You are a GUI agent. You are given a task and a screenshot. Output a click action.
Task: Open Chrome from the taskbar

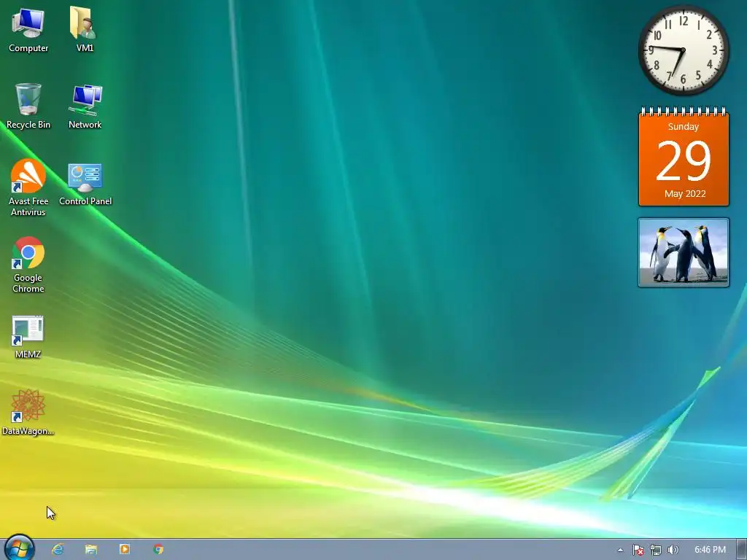(158, 549)
